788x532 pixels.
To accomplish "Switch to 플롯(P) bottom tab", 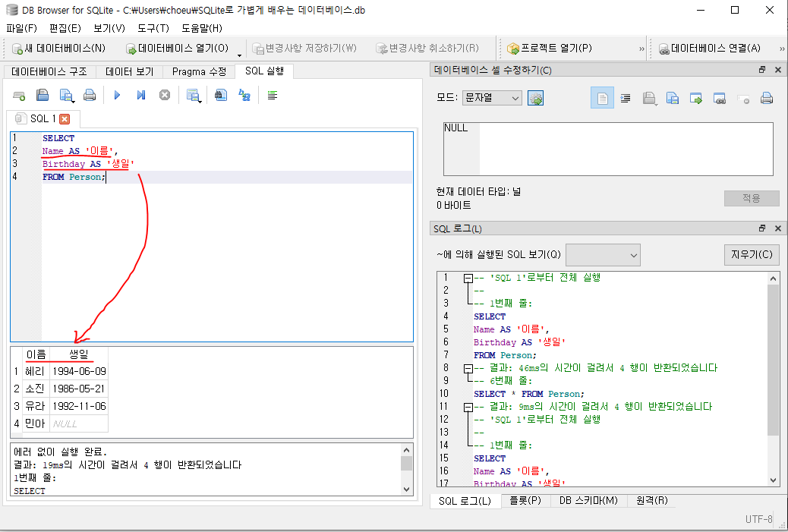I will point(525,501).
